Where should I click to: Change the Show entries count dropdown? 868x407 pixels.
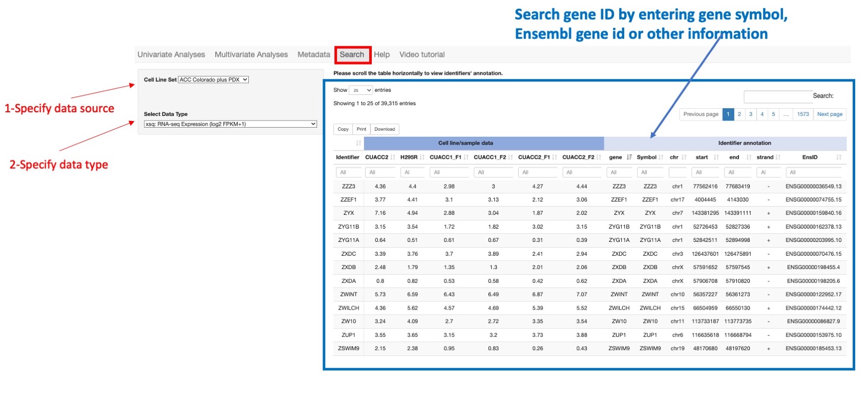361,90
